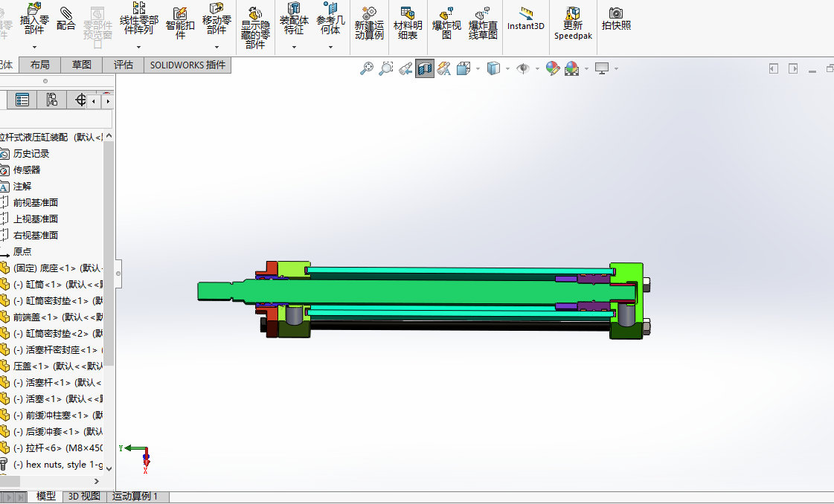Select the Mate (配合) paperclip tool

66,18
